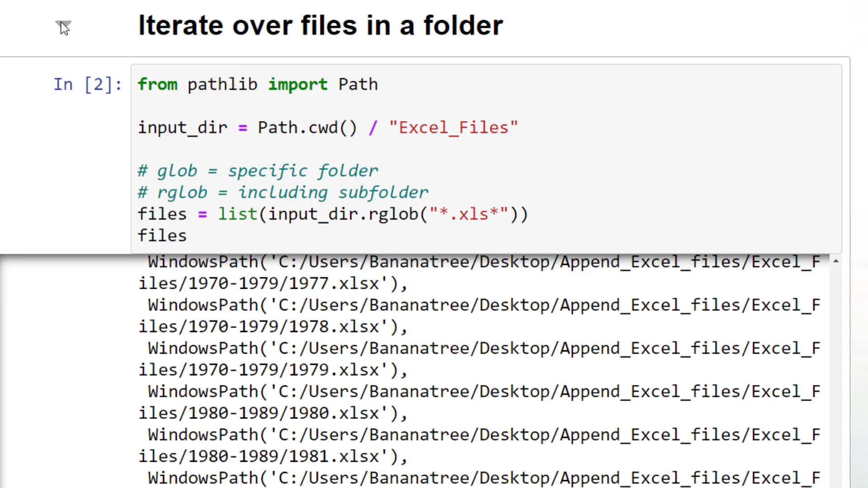The width and height of the screenshot is (868, 488).
Task: Click the 'Path' keyword in the import statement
Action: pos(358,84)
